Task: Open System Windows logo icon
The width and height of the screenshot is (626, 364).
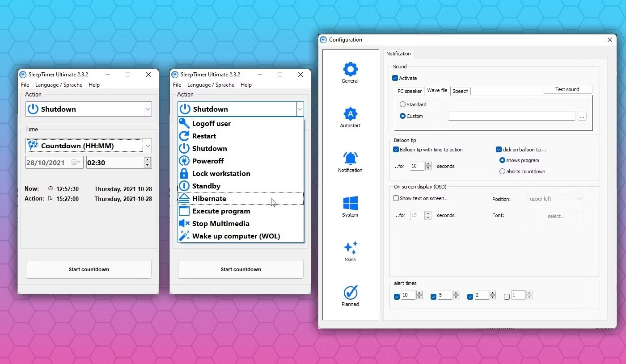Action: pos(350,203)
